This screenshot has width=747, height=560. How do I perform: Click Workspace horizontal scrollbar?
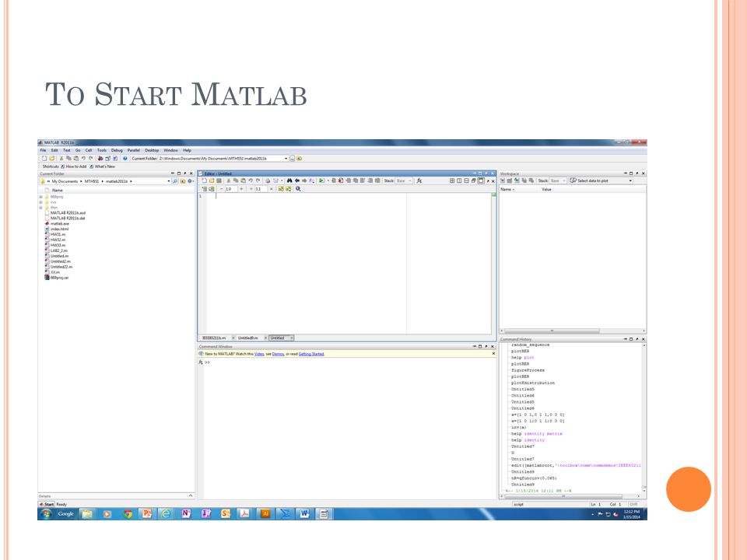552,331
